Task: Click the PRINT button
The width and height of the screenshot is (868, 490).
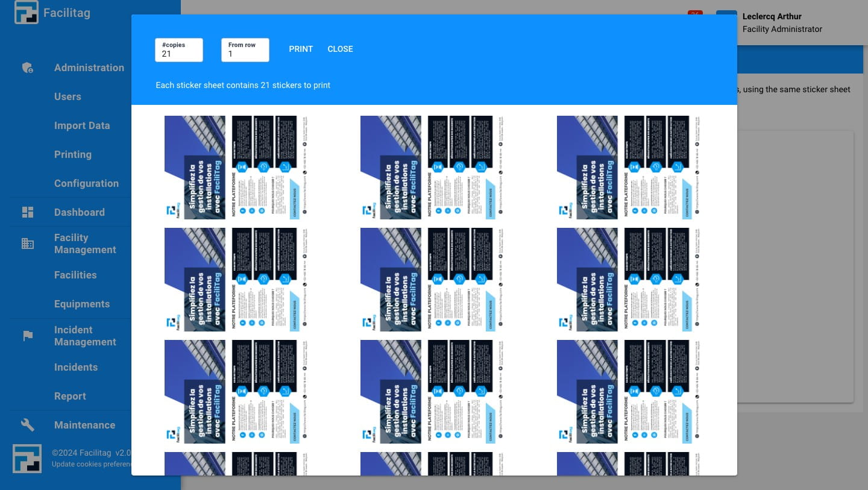Action: coord(301,49)
